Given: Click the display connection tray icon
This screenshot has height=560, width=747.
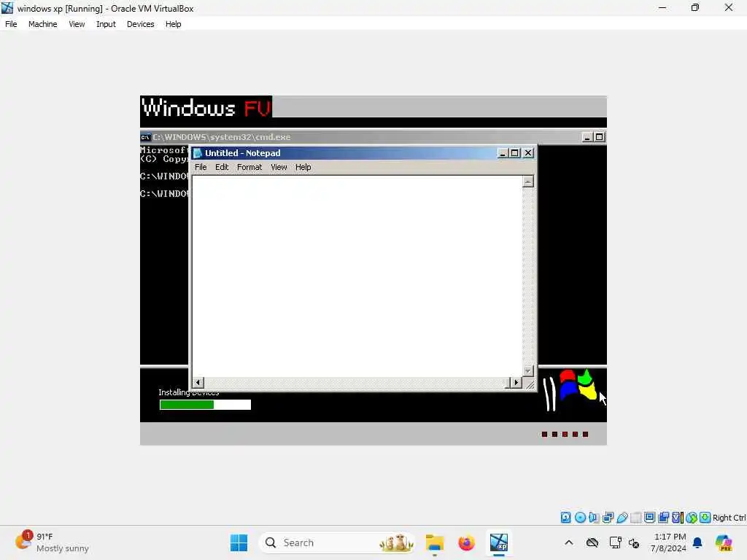Looking at the screenshot, I should coord(615,542).
